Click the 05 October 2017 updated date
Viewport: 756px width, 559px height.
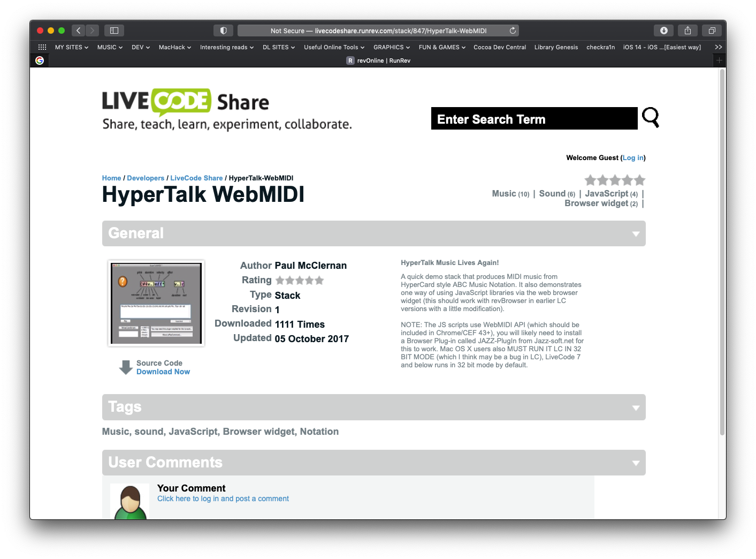(x=312, y=339)
